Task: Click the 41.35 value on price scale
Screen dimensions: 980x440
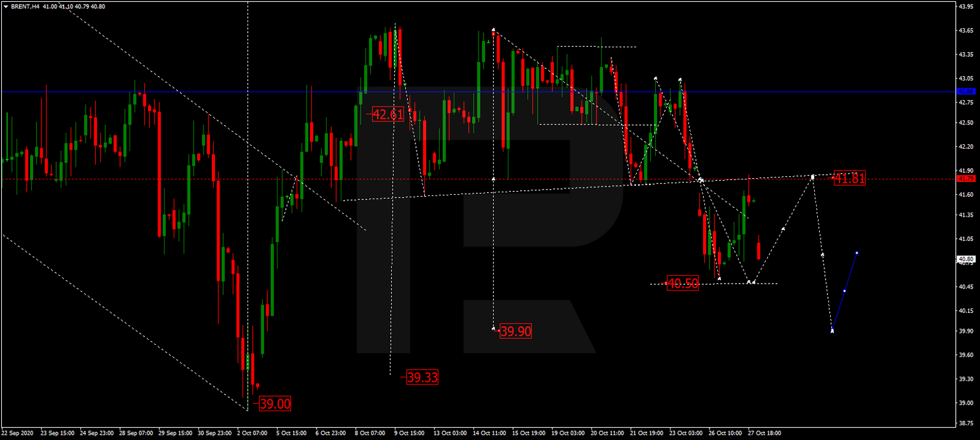Action: (x=965, y=215)
